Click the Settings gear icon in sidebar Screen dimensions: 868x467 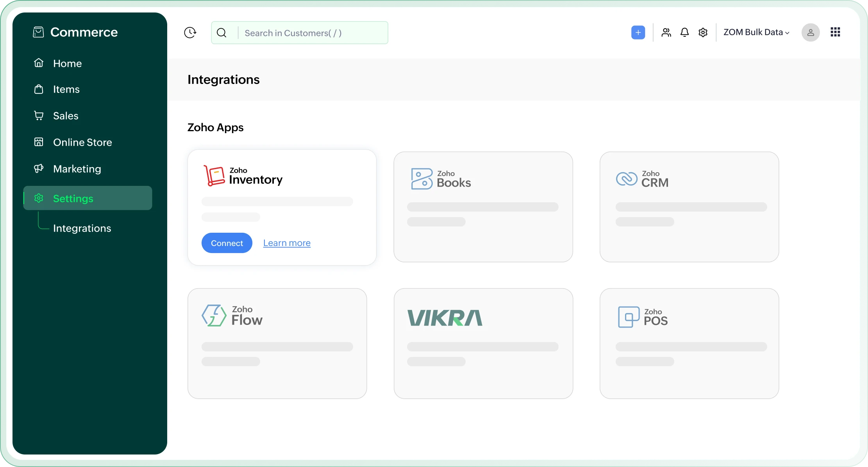39,198
